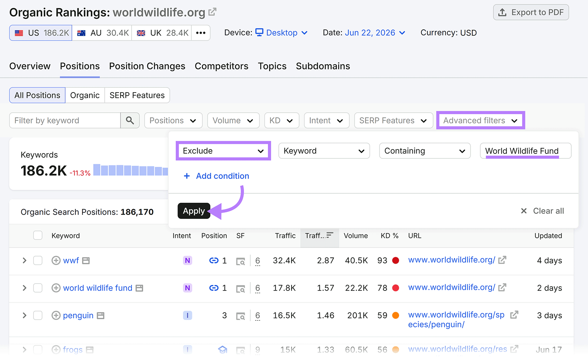588x364 pixels.
Task: Open the Exclude condition dropdown
Action: [223, 151]
